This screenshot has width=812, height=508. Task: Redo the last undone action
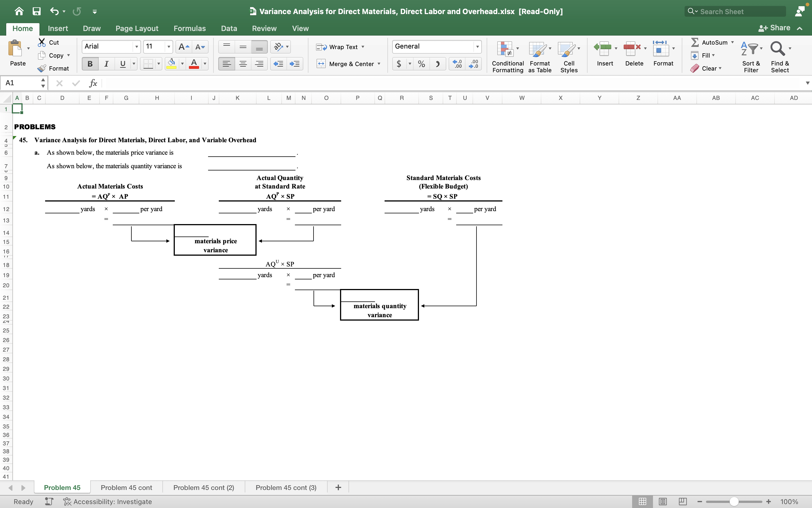tap(77, 11)
